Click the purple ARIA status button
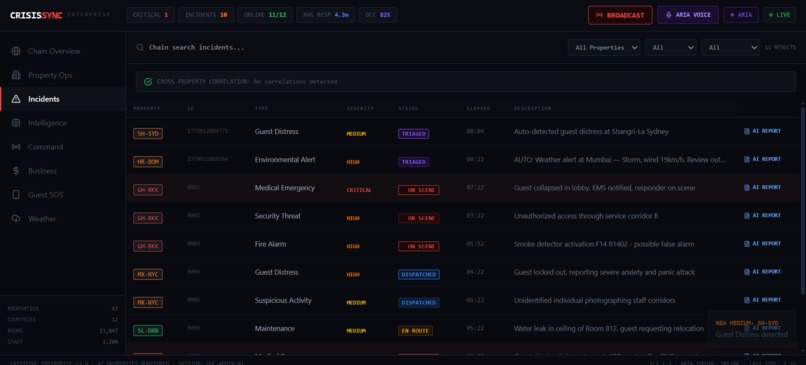806x365 pixels. point(741,15)
